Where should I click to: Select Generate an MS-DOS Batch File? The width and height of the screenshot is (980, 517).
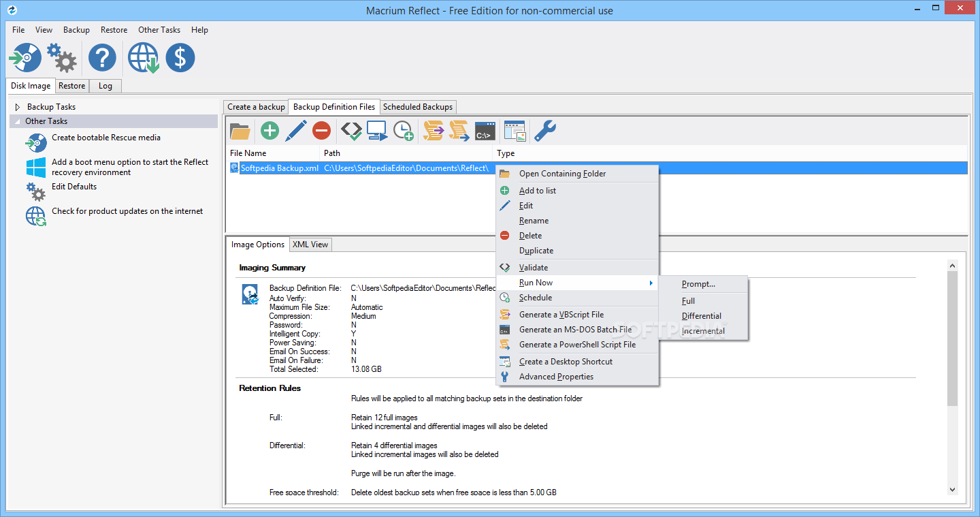[x=577, y=330]
